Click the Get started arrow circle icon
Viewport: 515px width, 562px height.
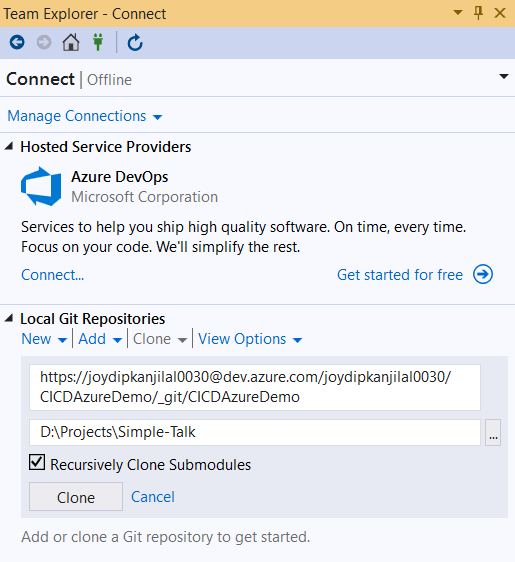click(483, 275)
